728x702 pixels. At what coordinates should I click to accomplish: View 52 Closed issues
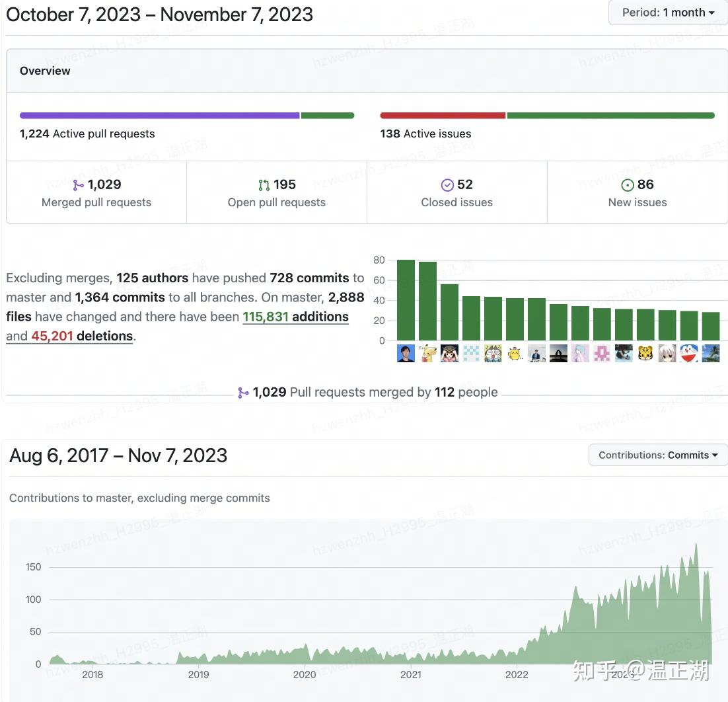tap(457, 192)
